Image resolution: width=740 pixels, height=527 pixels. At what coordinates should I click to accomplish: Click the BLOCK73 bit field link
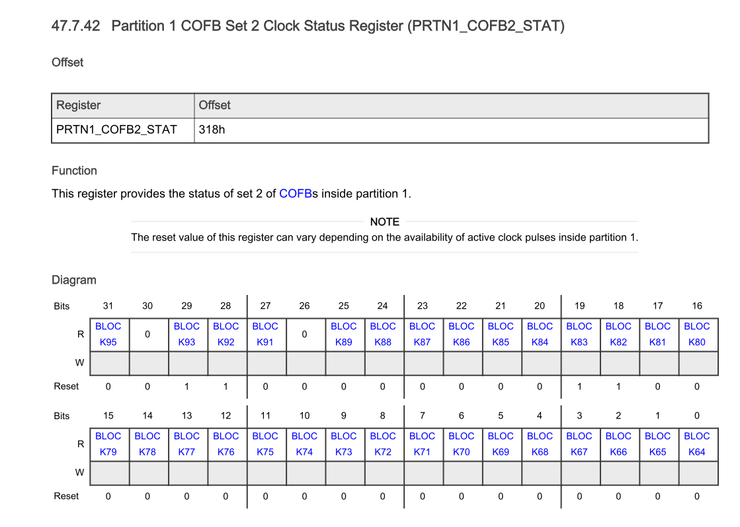click(344, 444)
